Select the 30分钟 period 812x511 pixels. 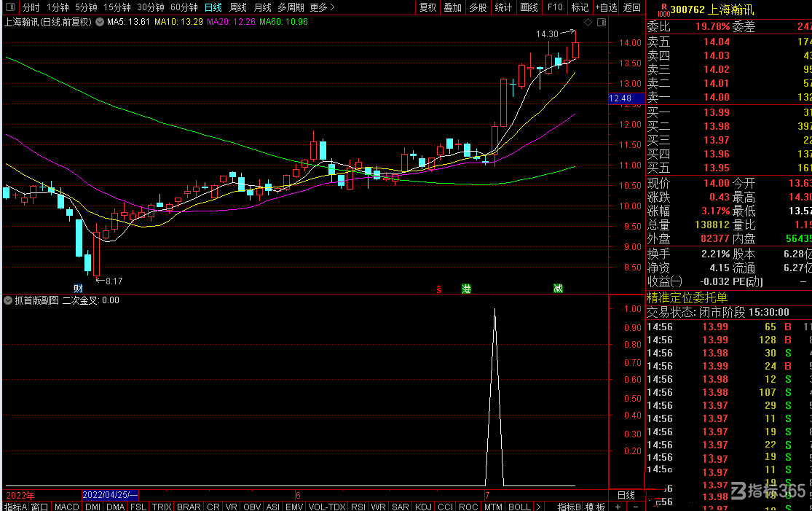[x=151, y=7]
